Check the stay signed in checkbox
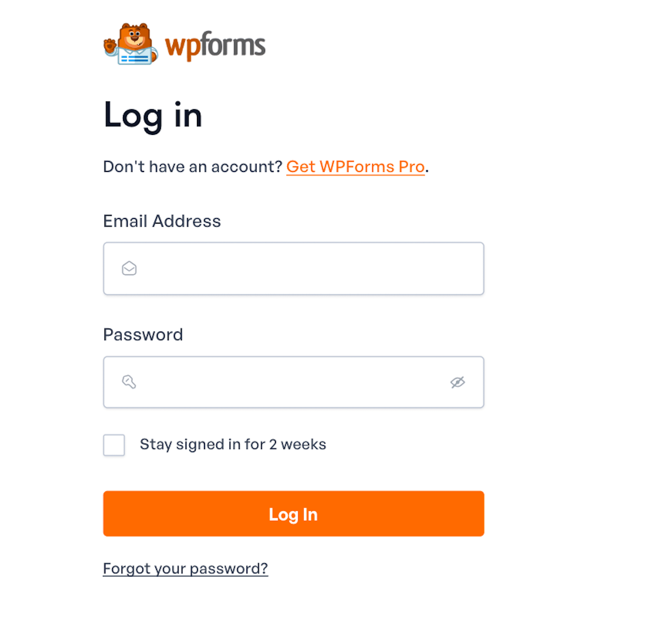Screen dimensions: 672x627 tap(114, 445)
